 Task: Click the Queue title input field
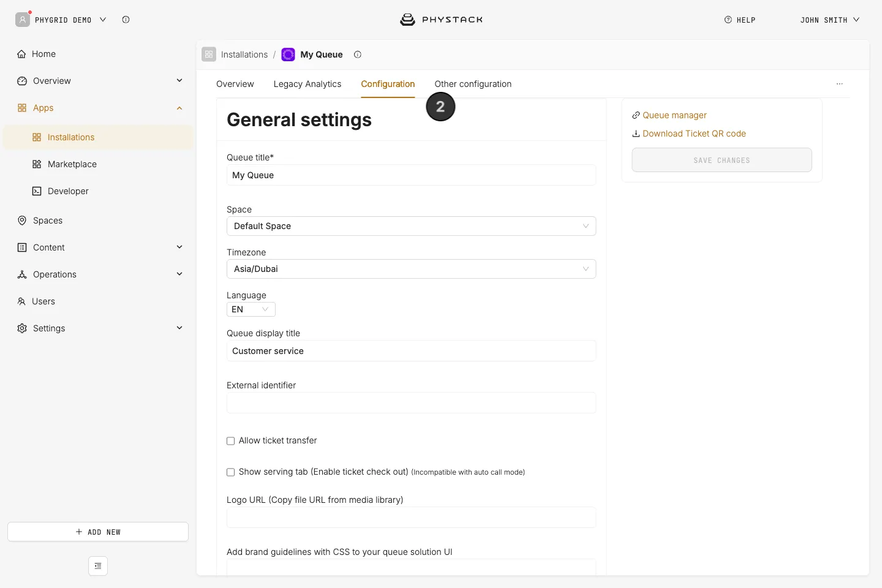pos(411,175)
